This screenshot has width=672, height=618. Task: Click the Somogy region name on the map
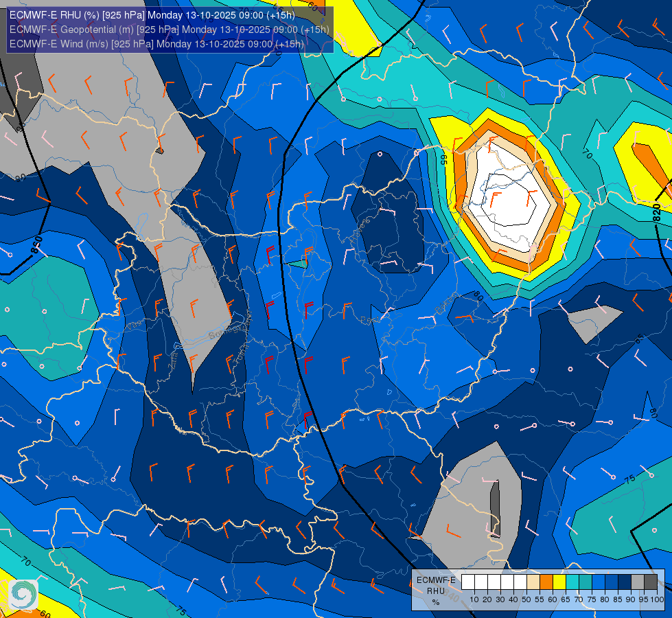point(224,332)
